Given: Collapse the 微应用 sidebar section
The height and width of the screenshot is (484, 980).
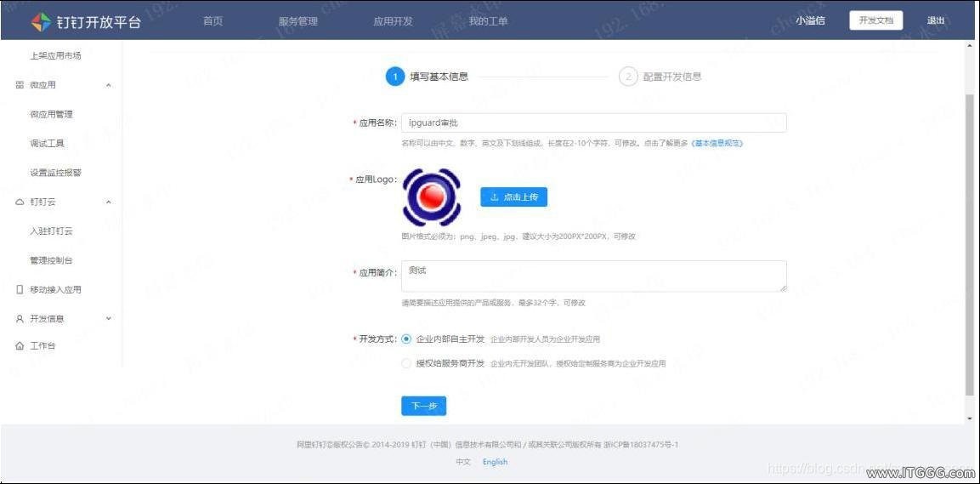Looking at the screenshot, I should (x=108, y=85).
